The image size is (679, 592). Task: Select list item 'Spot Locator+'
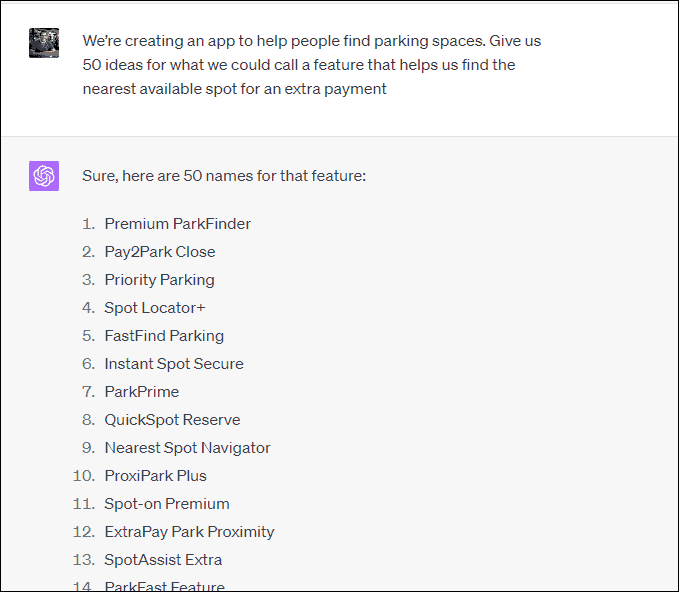[155, 307]
